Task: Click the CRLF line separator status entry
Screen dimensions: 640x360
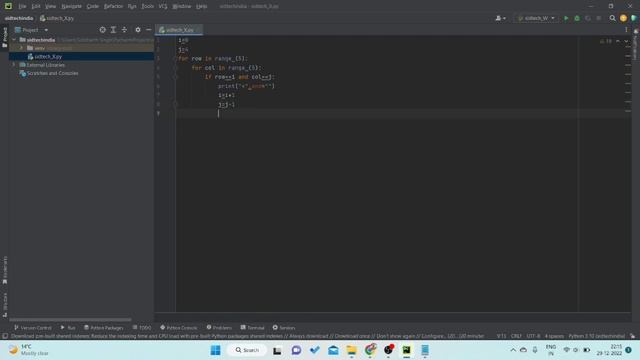Action: pos(516,336)
